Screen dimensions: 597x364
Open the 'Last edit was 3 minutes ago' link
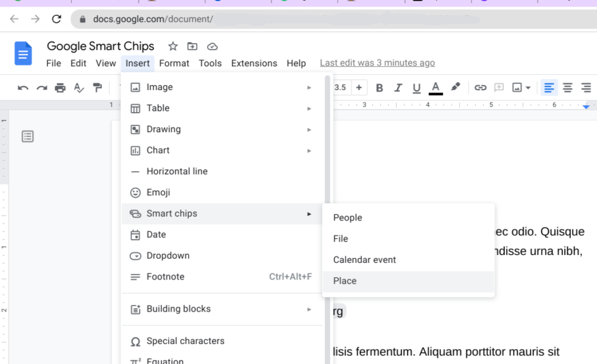[x=377, y=63]
